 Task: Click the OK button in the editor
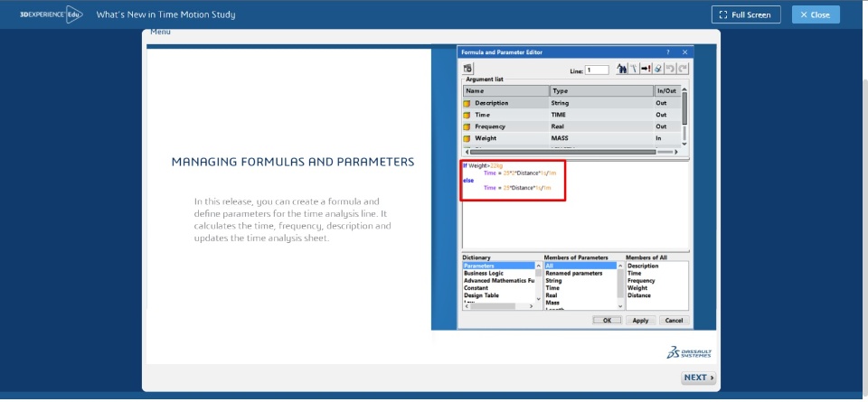[608, 320]
